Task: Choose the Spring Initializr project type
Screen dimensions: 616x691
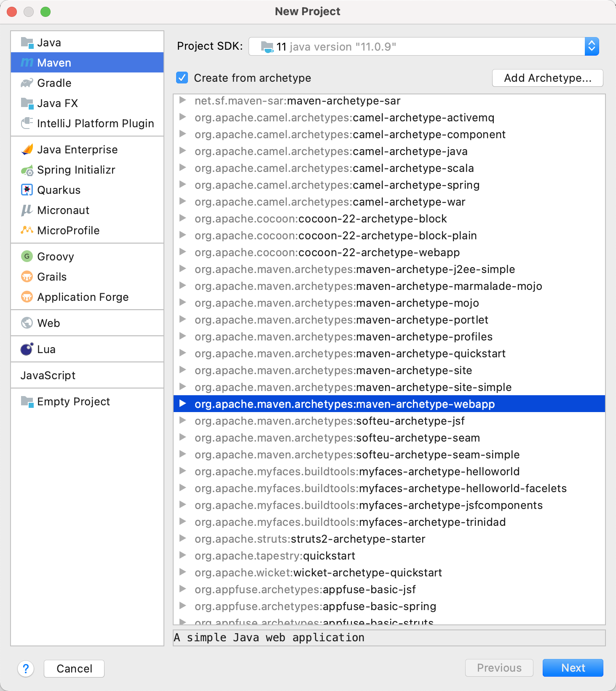Action: pos(87,170)
